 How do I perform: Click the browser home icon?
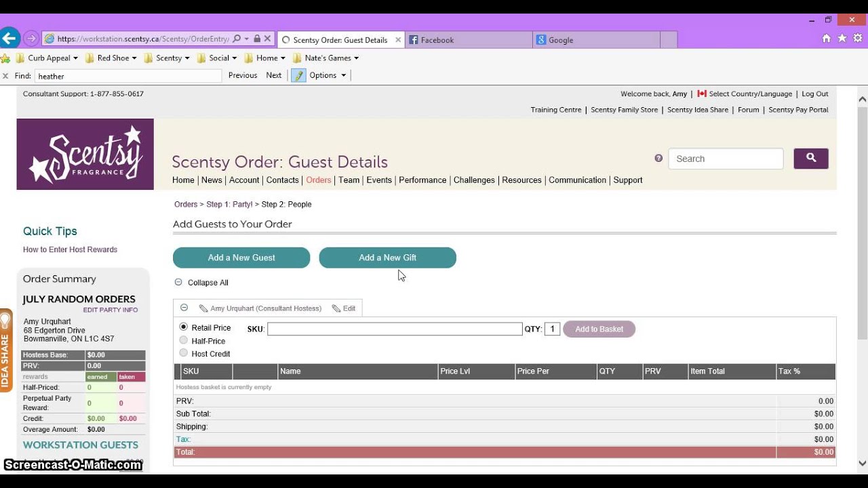click(826, 39)
